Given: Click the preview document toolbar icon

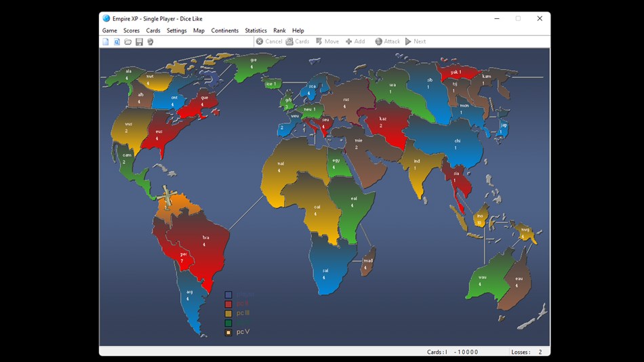Looking at the screenshot, I should click(117, 41).
